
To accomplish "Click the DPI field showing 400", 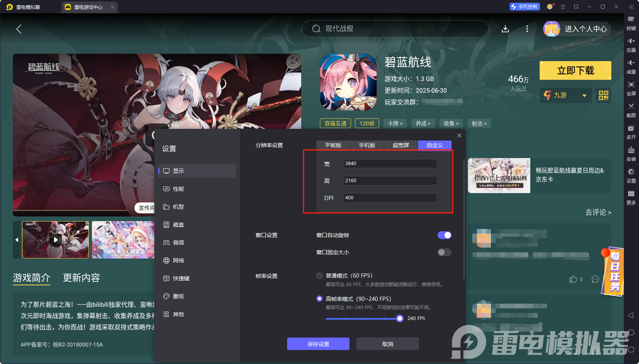I will click(x=390, y=198).
